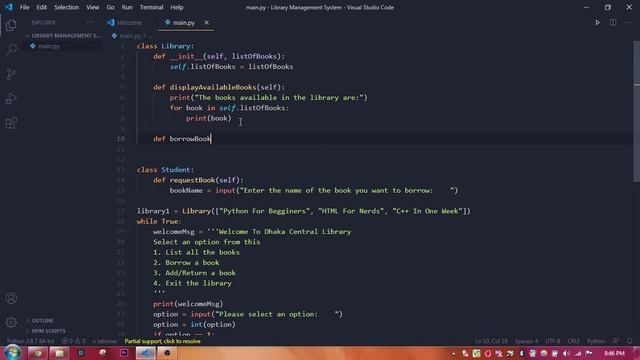Click tabnine in the status bar

(x=104, y=341)
